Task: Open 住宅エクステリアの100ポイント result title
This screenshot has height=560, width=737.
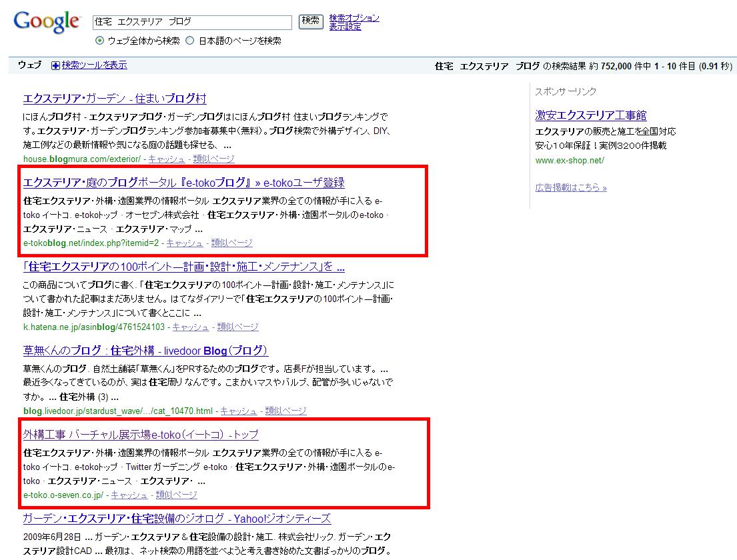Action: (x=183, y=267)
